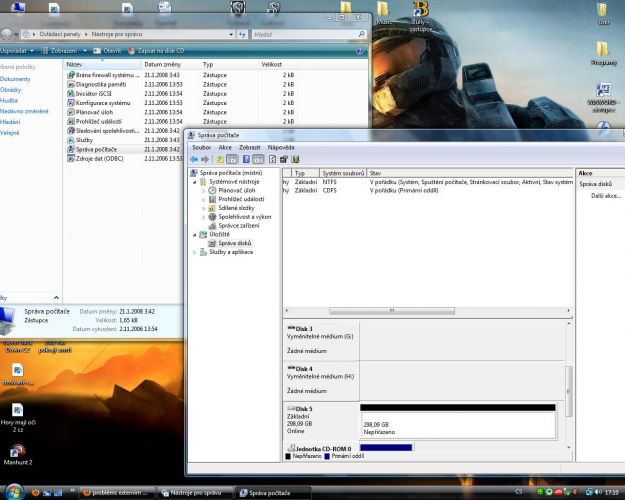Select the Disk 3 label panel
625x500 pixels.
point(321,340)
